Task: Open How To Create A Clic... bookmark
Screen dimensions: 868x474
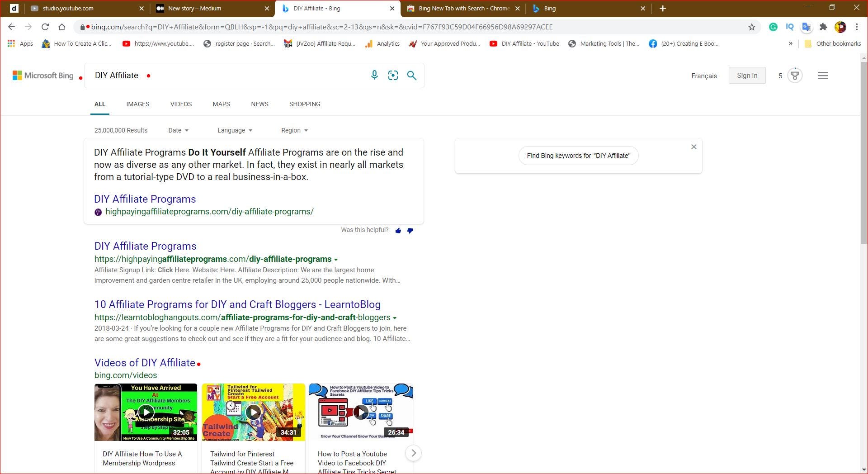Action: (76, 43)
